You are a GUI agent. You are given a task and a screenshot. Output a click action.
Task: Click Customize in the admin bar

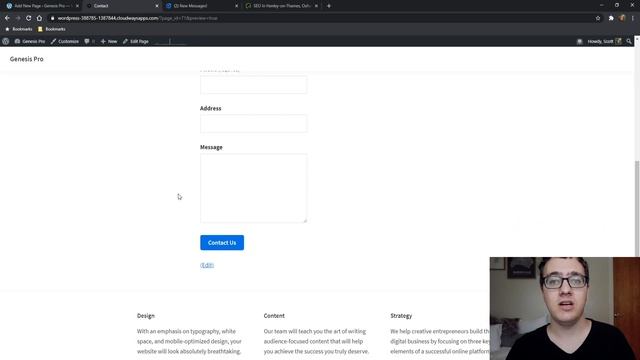[64, 41]
